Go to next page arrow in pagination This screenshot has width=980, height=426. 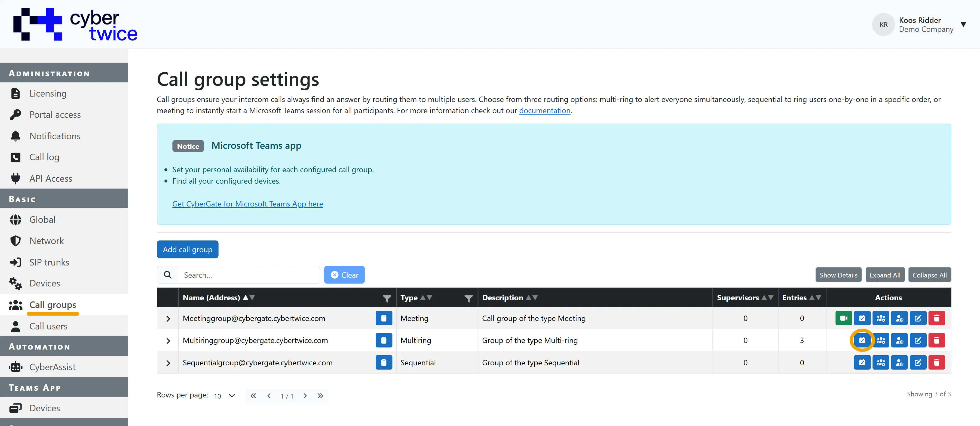pos(305,396)
